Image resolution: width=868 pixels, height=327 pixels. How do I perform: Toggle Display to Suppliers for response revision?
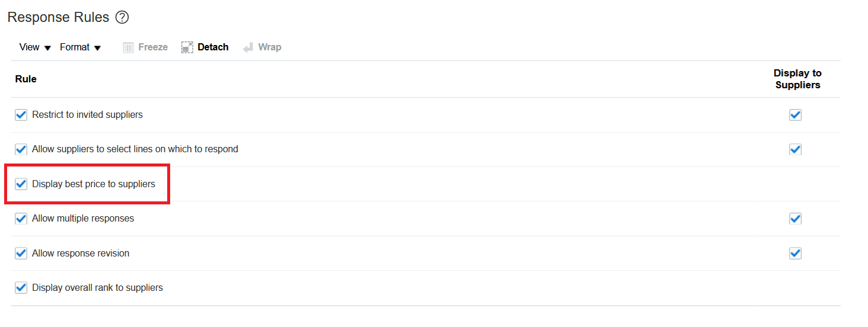point(796,254)
